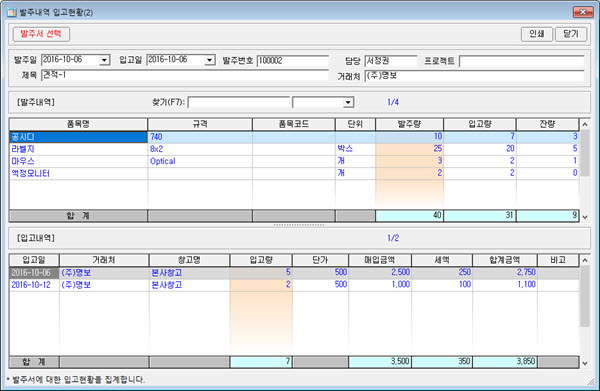Click the splitter grip between the tables

pos(299,225)
